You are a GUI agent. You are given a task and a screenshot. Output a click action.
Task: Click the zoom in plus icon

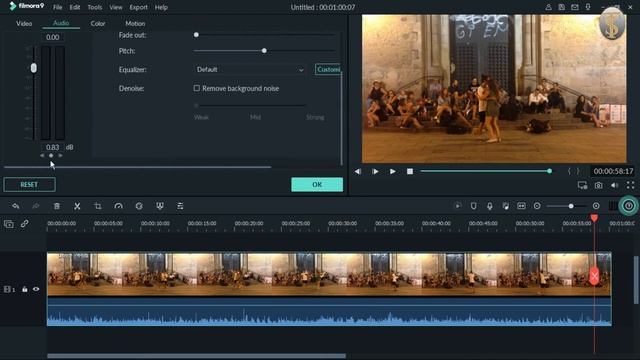pos(596,206)
